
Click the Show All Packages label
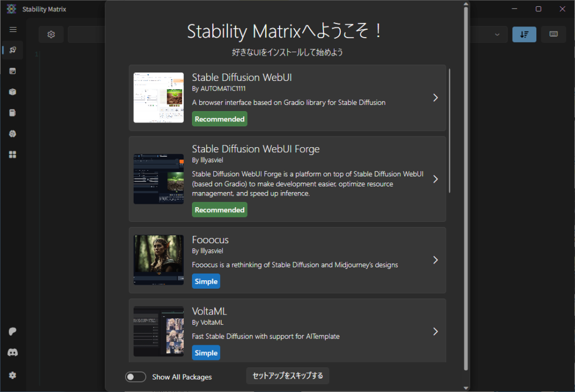click(x=182, y=377)
